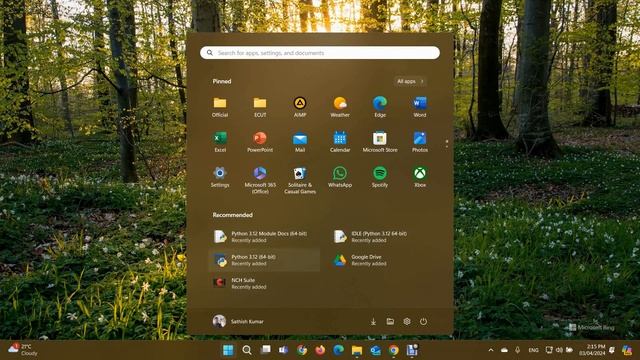Open the notification bell icon

pyautogui.click(x=612, y=350)
